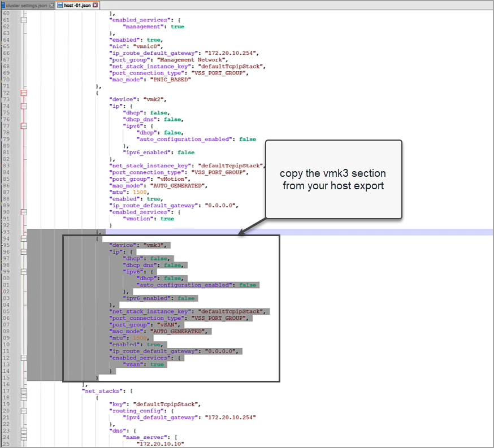This screenshot has height=448, width=494.
Task: Collapse the vmotion enabled_services fold at line 90
Action: (24, 212)
